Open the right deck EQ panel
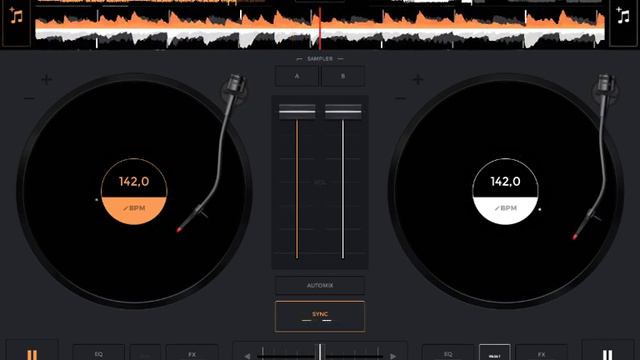The width and height of the screenshot is (640, 360). pyautogui.click(x=448, y=354)
